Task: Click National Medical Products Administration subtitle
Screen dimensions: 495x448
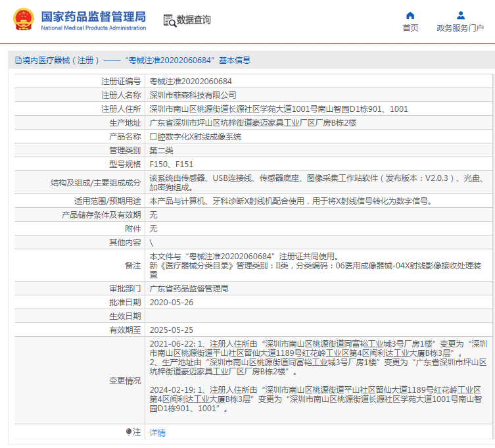Action: [93, 28]
